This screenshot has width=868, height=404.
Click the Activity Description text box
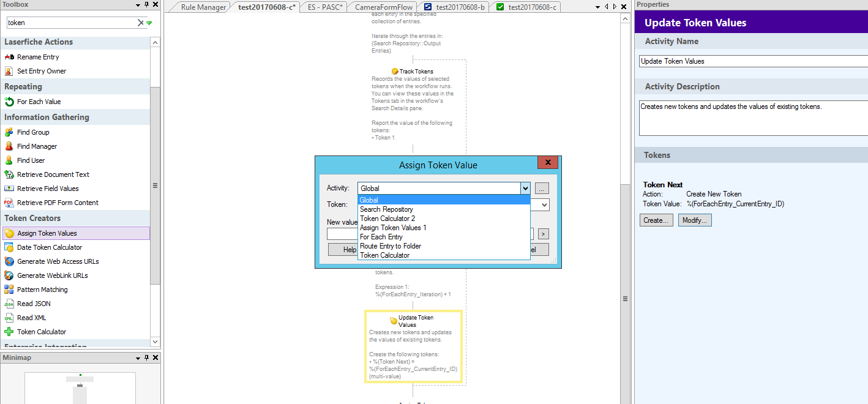(754, 118)
